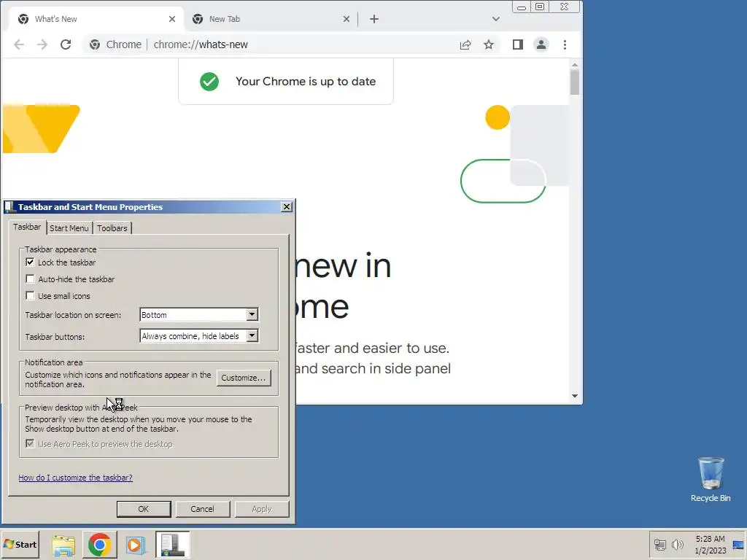This screenshot has width=747, height=560.
Task: Click OK in Taskbar Properties
Action: point(144,509)
